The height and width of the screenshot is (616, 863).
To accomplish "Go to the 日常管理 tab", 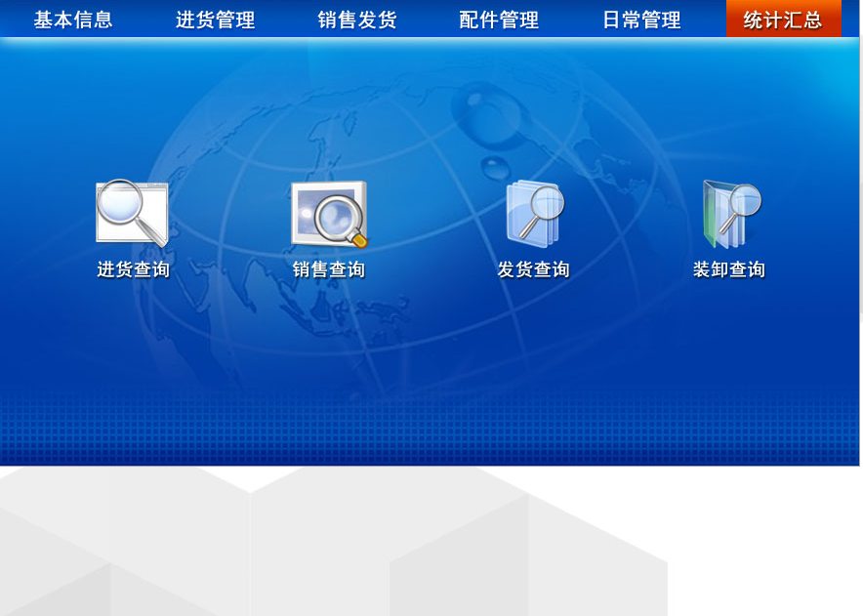I will (x=641, y=20).
